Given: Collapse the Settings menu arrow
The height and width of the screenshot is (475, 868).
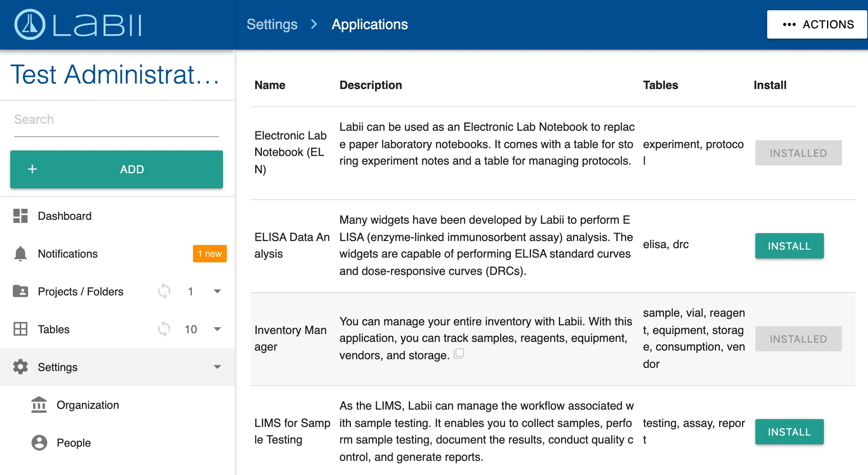Looking at the screenshot, I should [x=217, y=367].
